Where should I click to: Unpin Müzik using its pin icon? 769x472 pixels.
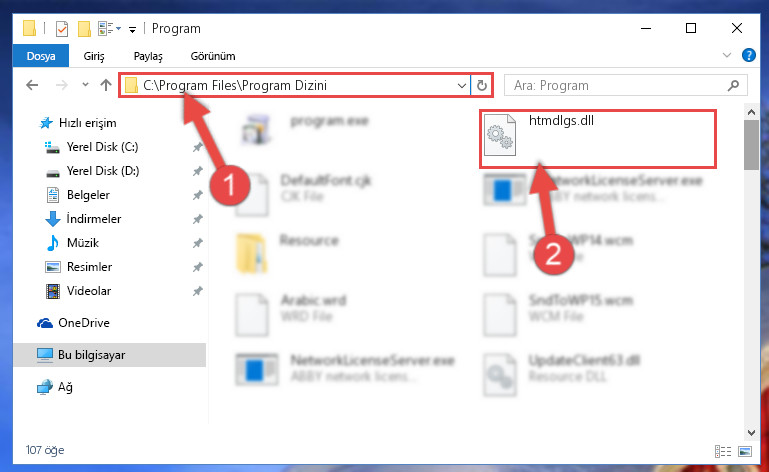pos(198,243)
